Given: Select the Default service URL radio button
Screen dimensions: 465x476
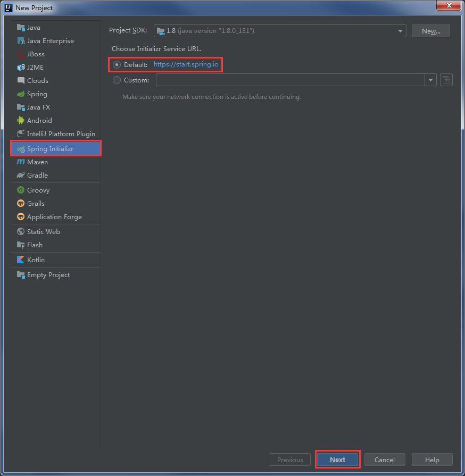Looking at the screenshot, I should coord(117,65).
